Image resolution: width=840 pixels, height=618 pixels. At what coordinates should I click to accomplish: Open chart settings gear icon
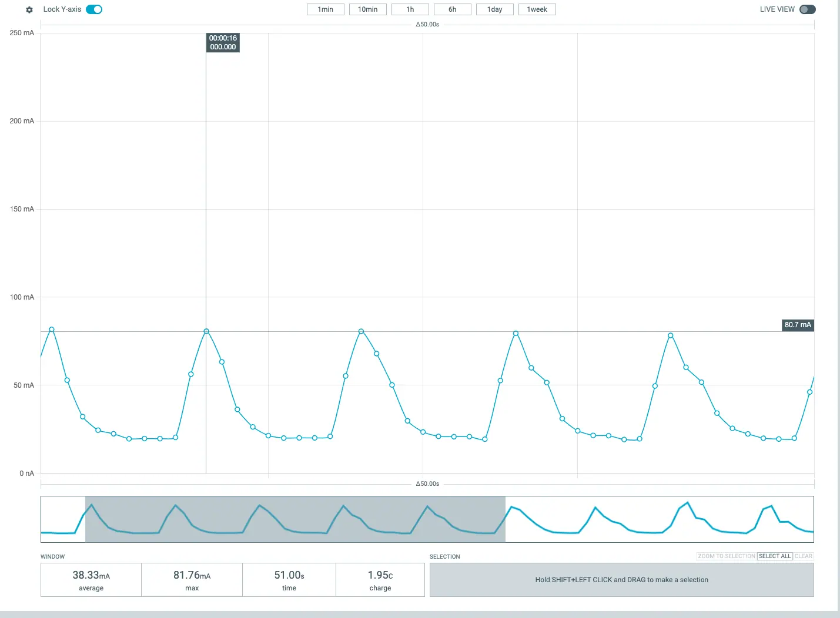click(x=29, y=10)
